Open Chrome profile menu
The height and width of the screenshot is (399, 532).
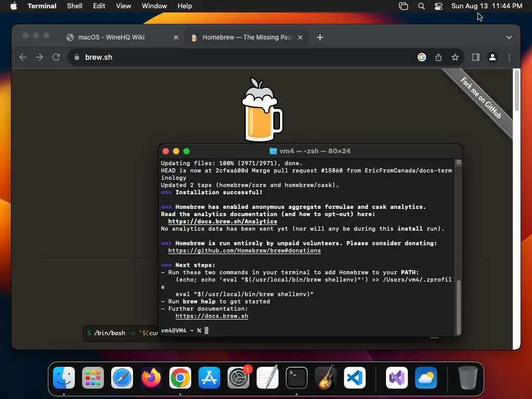(493, 57)
